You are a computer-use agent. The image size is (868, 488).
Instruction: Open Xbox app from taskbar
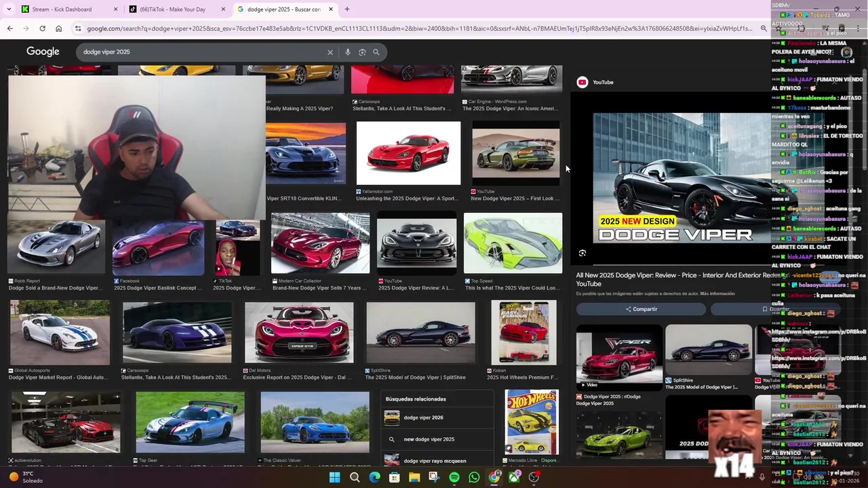514,477
